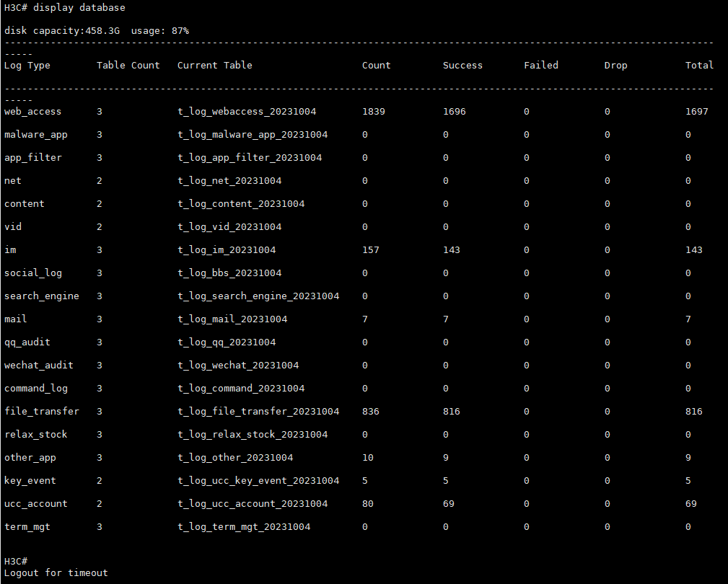The image size is (728, 584).
Task: Click the 'Drop' column header
Action: tap(615, 66)
